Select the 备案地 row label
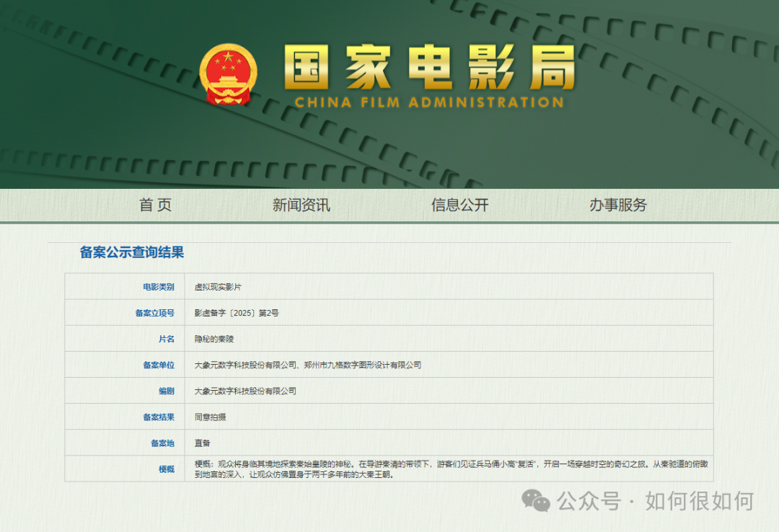Image resolution: width=779 pixels, height=532 pixels. click(162, 443)
